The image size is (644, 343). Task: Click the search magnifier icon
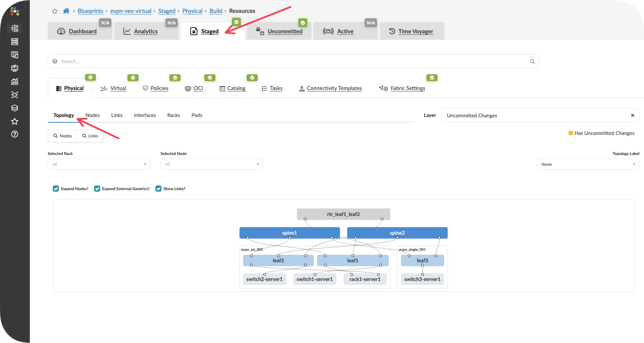(x=532, y=62)
